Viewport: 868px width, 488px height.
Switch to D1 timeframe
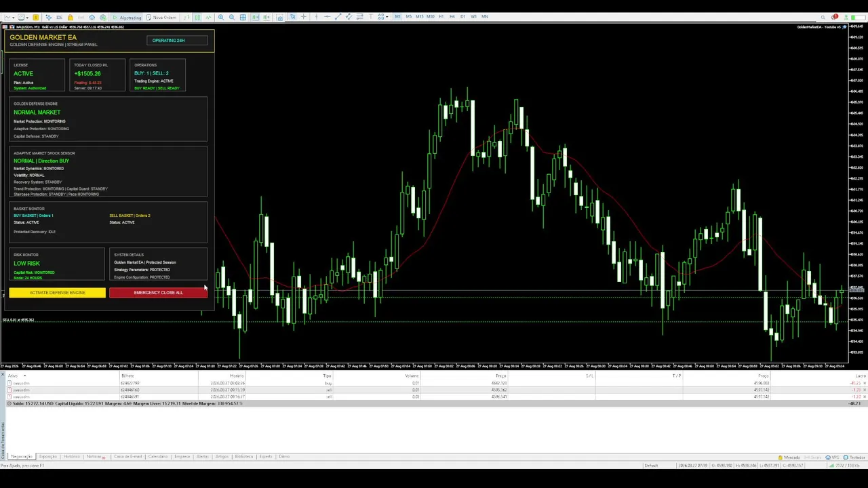click(462, 17)
